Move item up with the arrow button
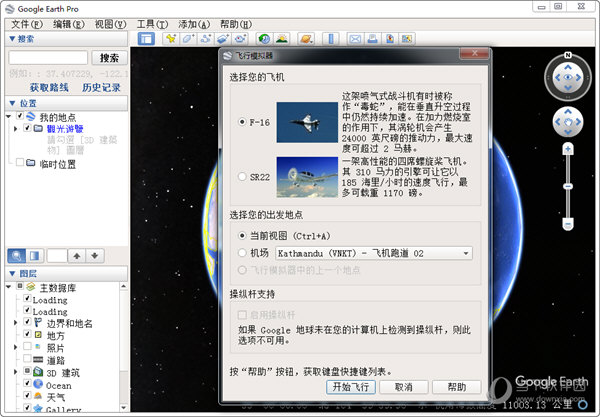 77,256
